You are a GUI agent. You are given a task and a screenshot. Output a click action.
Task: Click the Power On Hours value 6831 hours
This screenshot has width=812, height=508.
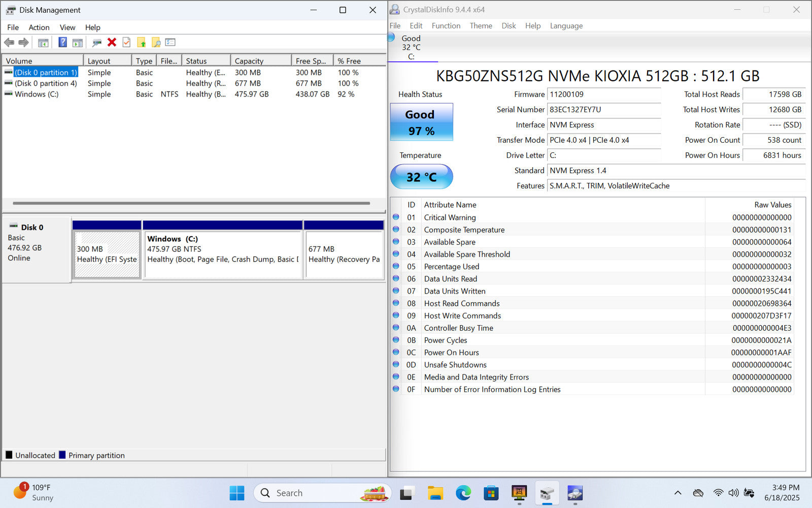[x=774, y=155]
